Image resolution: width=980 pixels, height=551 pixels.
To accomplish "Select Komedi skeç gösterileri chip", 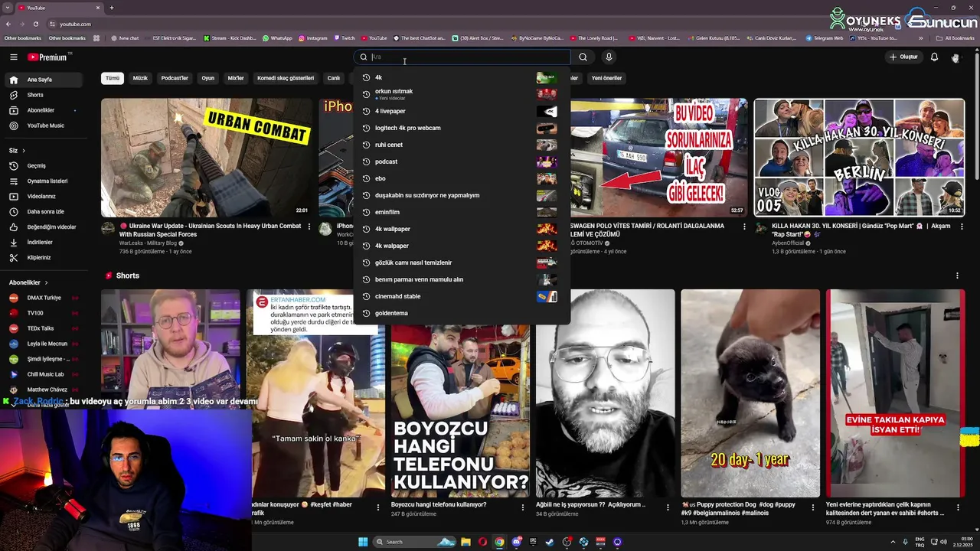I will (x=286, y=78).
